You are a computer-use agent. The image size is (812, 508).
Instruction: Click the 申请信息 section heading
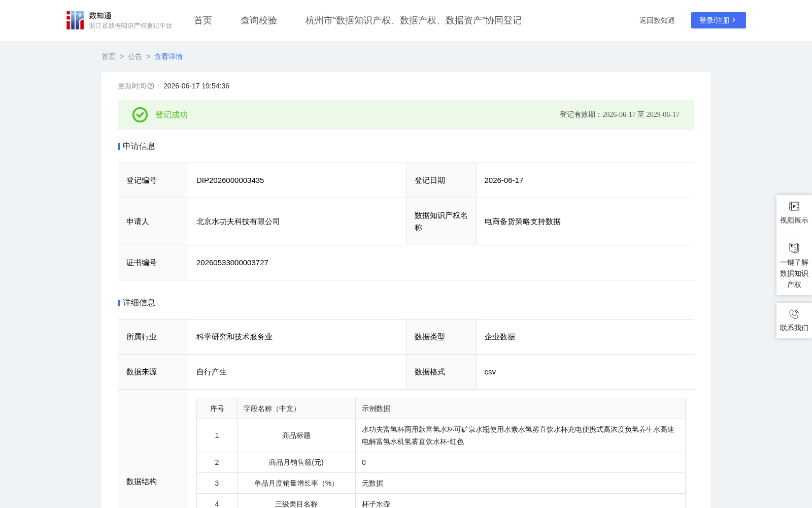point(139,146)
